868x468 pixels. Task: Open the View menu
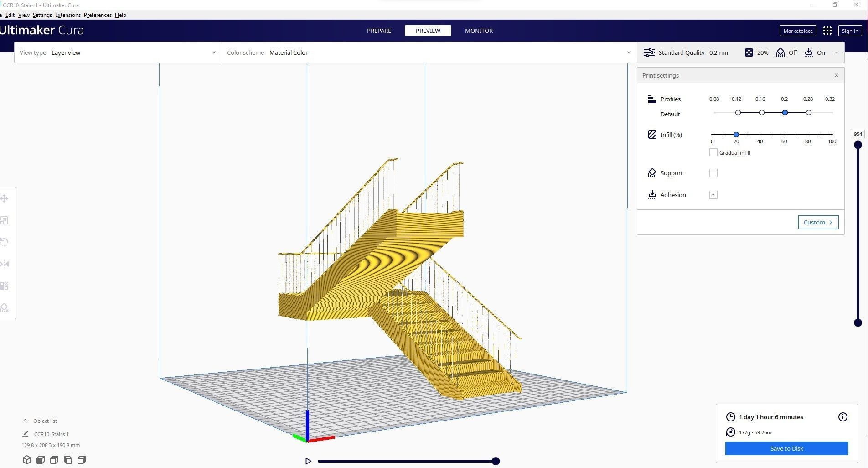click(24, 15)
